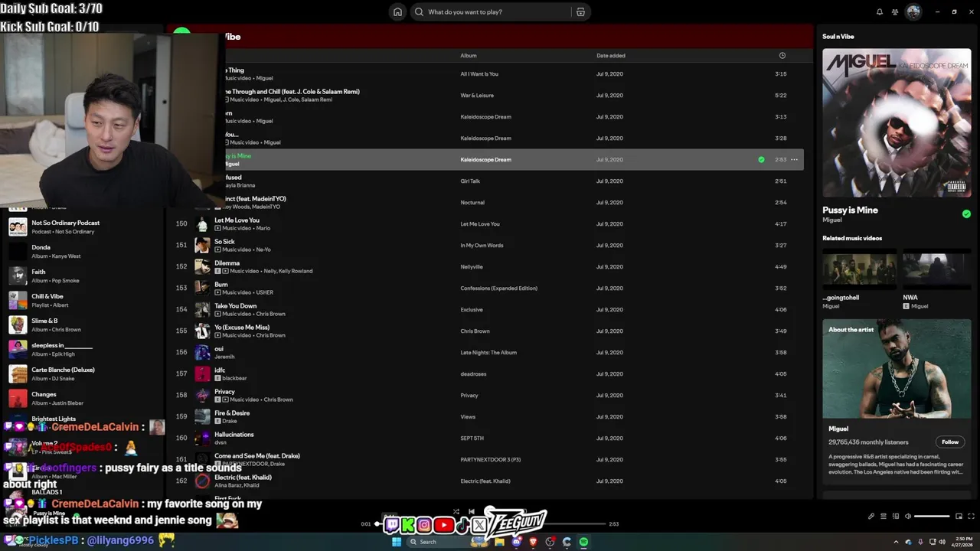Open the '...goingtohell' related music video
The width and height of the screenshot is (980, 551).
pyautogui.click(x=859, y=269)
